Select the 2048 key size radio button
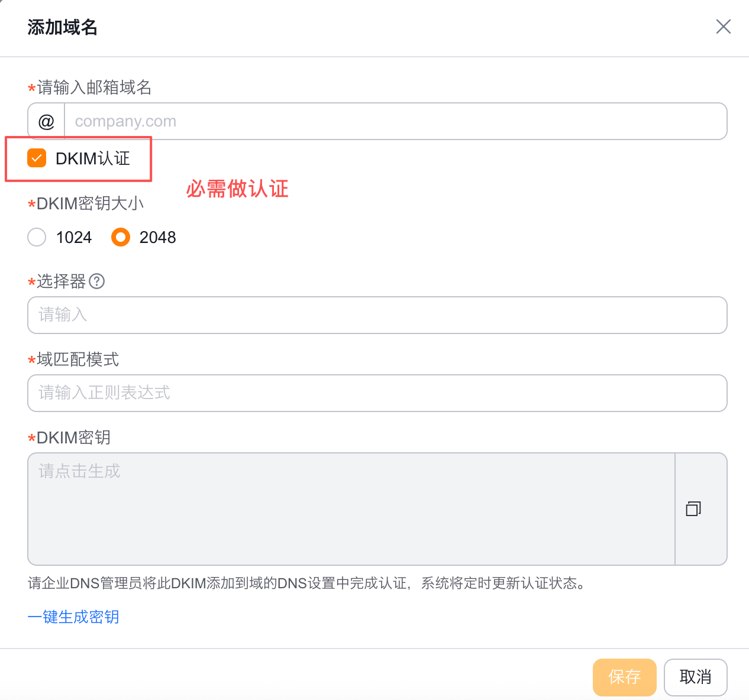 121,238
